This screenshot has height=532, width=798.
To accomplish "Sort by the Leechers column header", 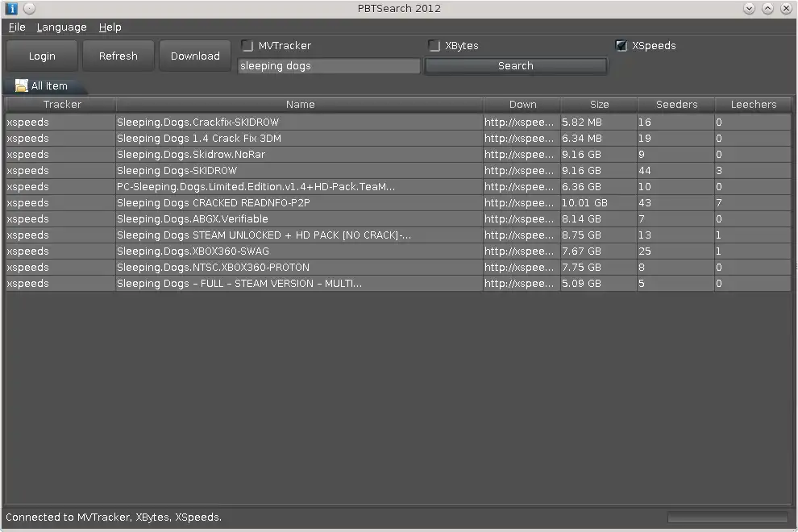I will [753, 104].
